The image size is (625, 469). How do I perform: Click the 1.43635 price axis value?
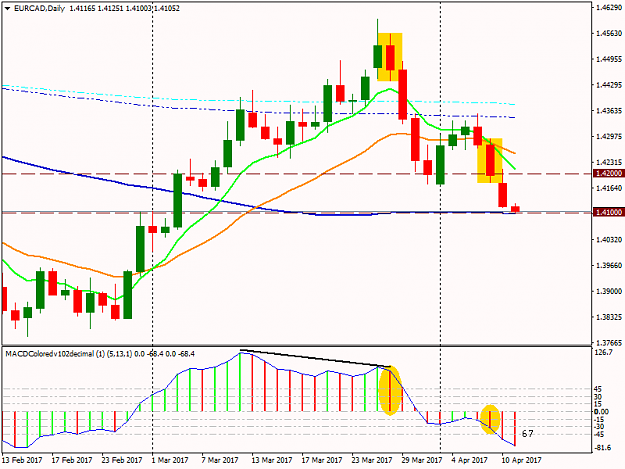[609, 110]
